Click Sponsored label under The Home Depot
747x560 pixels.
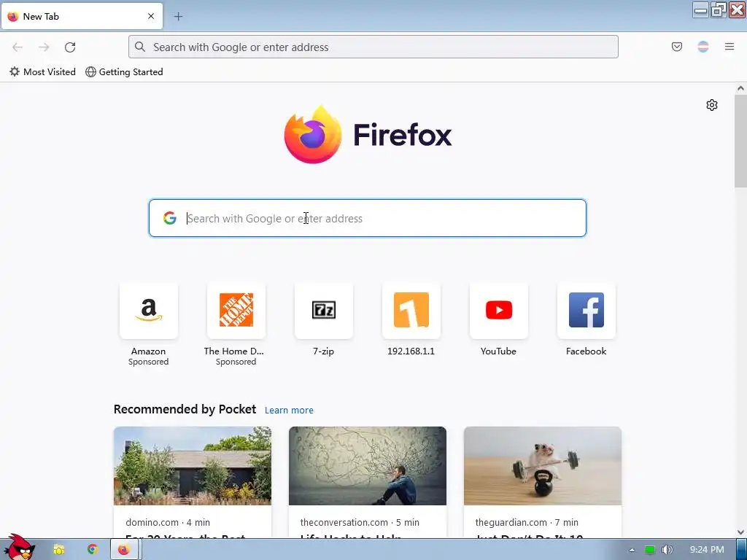tap(236, 362)
